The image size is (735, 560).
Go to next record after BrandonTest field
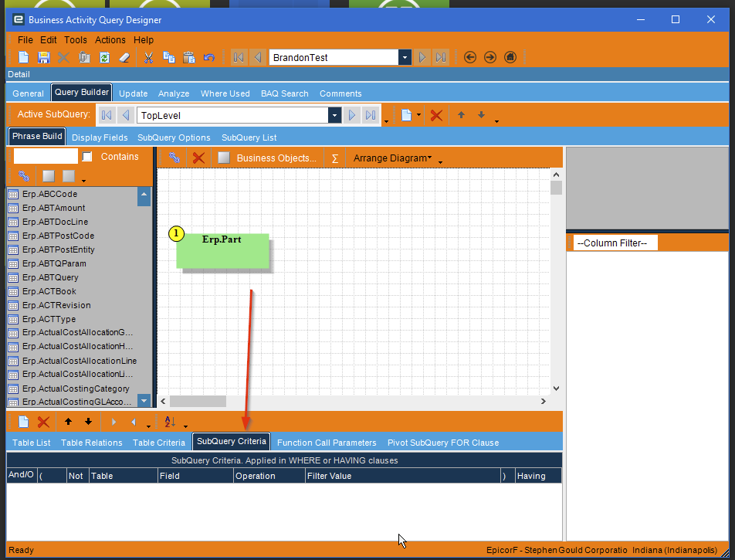[x=422, y=57]
